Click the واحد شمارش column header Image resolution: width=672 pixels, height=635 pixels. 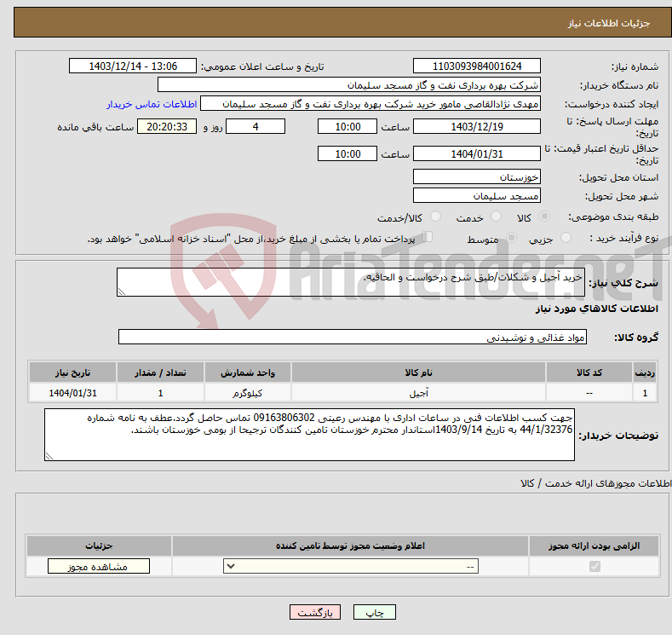248,372
